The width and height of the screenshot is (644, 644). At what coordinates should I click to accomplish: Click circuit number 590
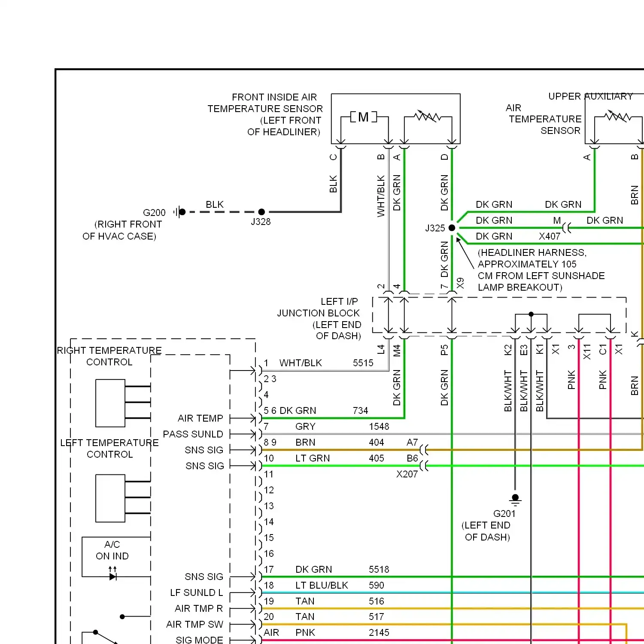click(377, 585)
